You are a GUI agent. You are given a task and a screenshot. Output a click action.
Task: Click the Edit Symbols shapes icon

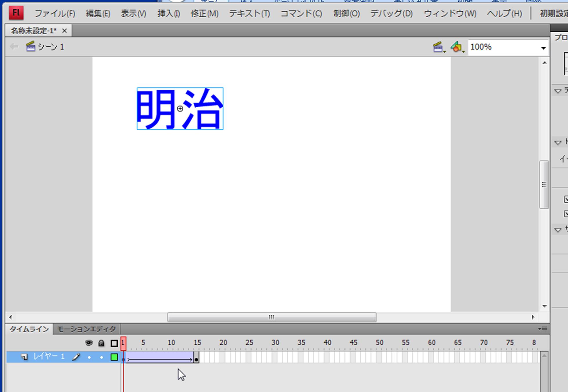457,47
